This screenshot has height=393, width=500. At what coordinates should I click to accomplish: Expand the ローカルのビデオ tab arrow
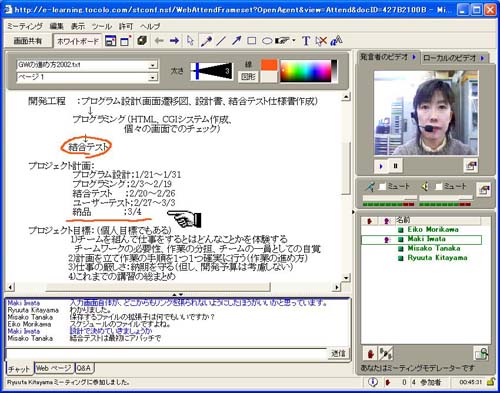click(x=482, y=58)
